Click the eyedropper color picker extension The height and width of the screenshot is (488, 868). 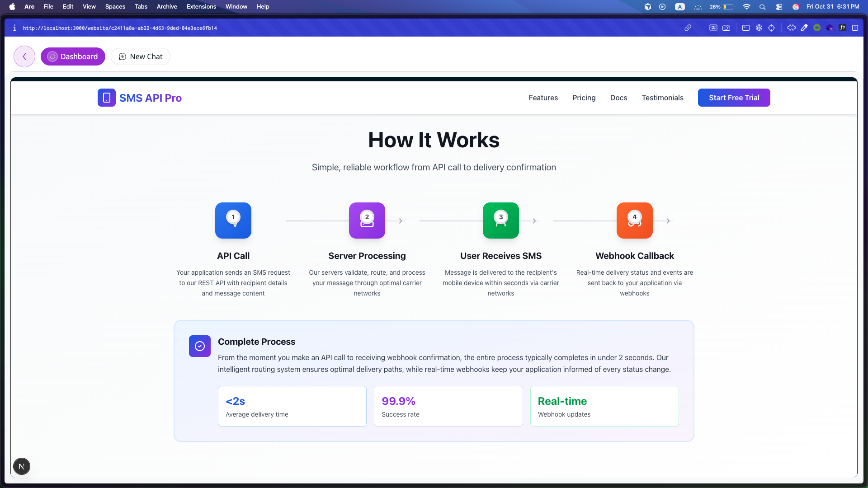(804, 28)
